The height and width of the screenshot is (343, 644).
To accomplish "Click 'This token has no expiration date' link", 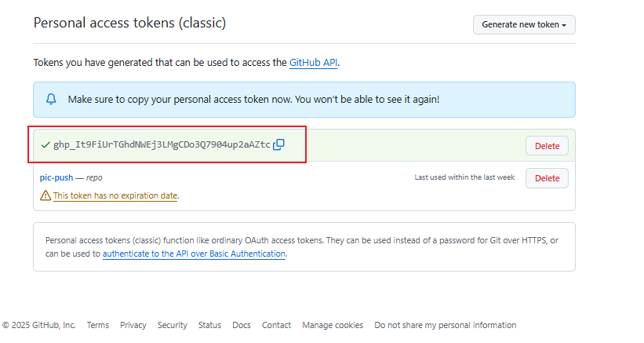I will 115,195.
